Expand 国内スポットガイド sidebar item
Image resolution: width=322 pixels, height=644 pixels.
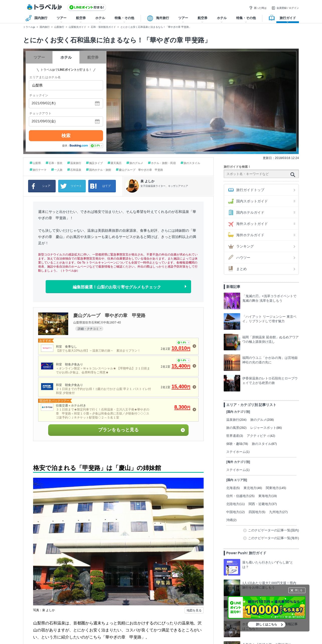click(261, 201)
